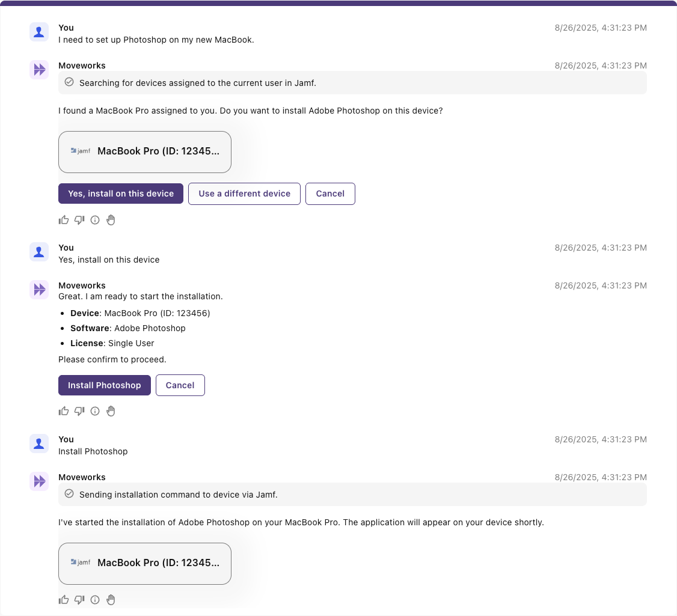The height and width of the screenshot is (616, 677).
Task: Dislike the 'ready to start the installation' response
Action: pos(79,411)
